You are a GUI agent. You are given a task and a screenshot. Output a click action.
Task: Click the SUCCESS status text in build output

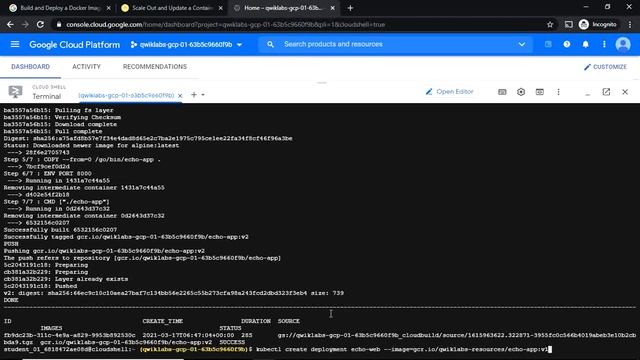[232, 342]
